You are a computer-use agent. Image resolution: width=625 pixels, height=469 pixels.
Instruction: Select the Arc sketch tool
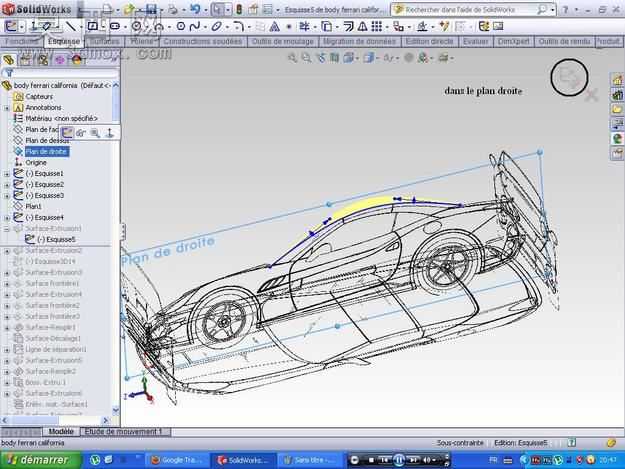point(159,26)
